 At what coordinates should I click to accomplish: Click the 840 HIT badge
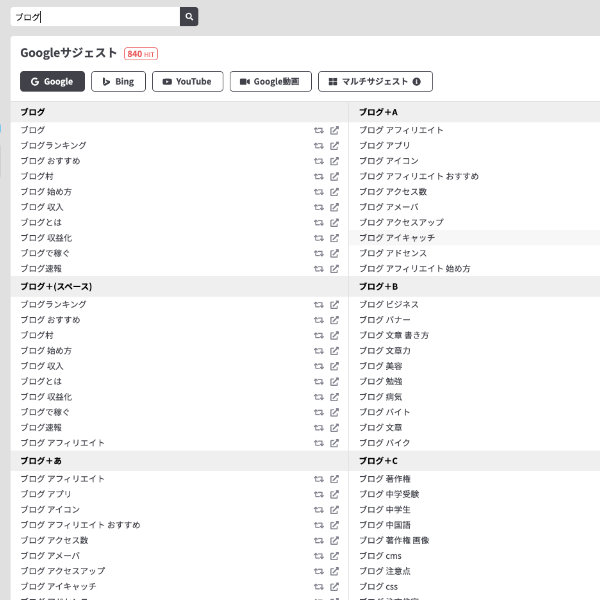tap(141, 54)
